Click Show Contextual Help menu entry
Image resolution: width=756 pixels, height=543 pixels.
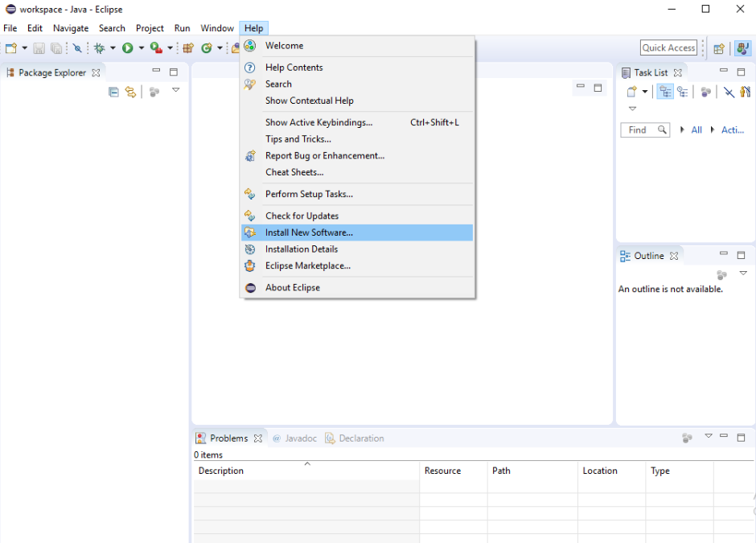click(357, 101)
